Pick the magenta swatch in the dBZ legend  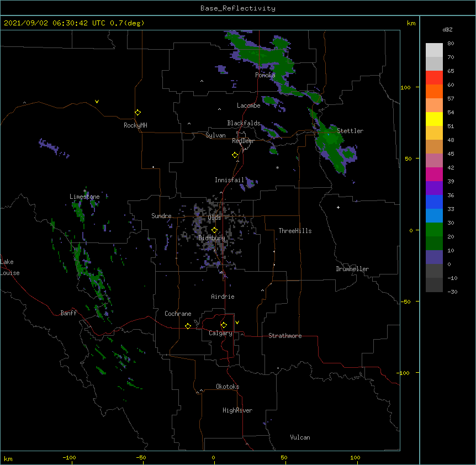(x=434, y=174)
